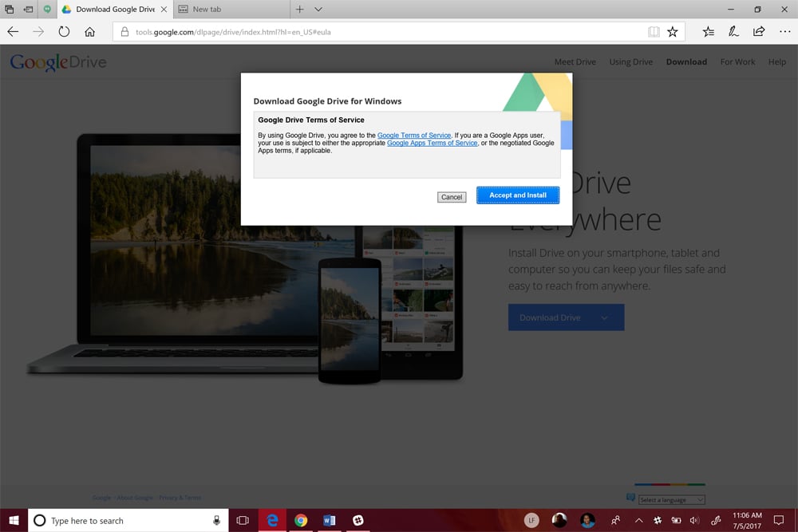Close the Download Google Drive tab
798x532 pixels.
point(164,9)
